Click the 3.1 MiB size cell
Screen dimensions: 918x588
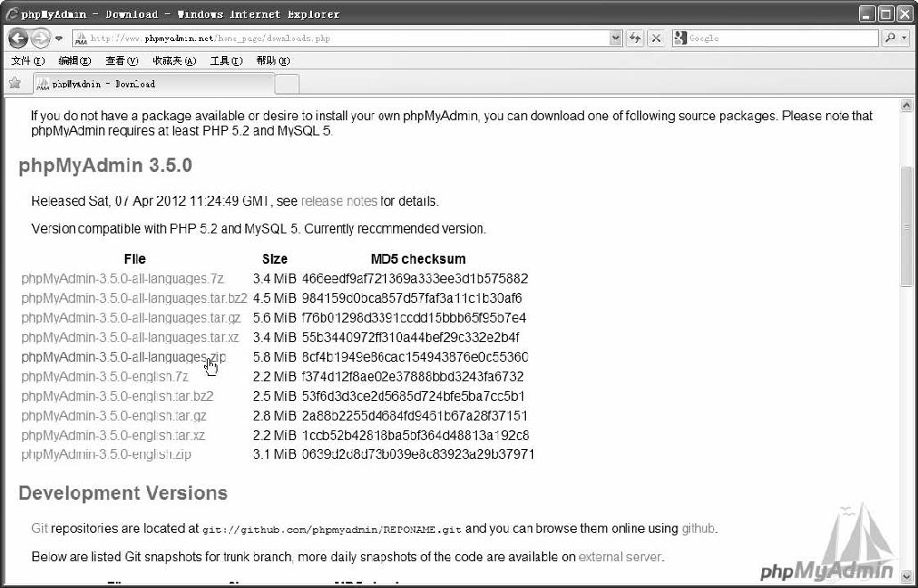click(x=275, y=454)
